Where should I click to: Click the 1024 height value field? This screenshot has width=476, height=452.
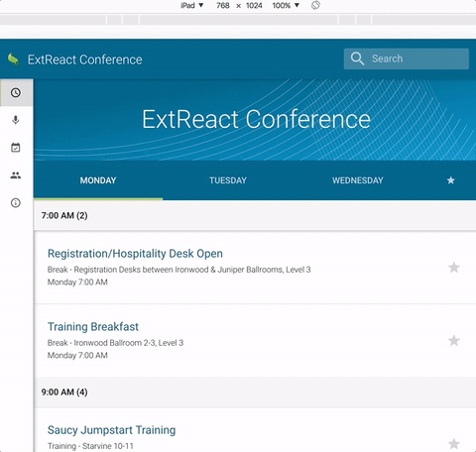254,5
